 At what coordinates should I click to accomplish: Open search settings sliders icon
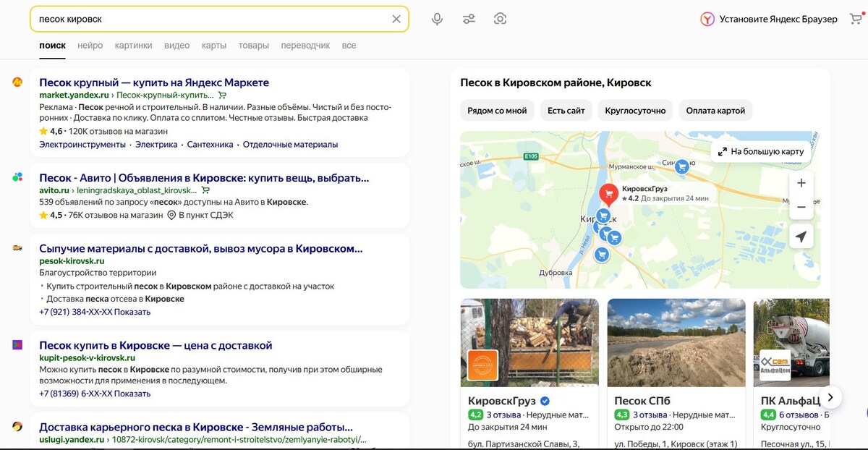[469, 20]
